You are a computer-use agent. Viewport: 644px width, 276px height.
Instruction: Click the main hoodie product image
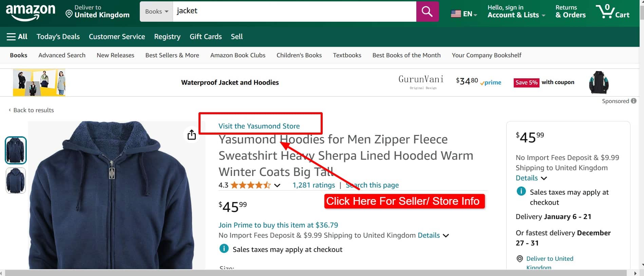click(x=112, y=195)
